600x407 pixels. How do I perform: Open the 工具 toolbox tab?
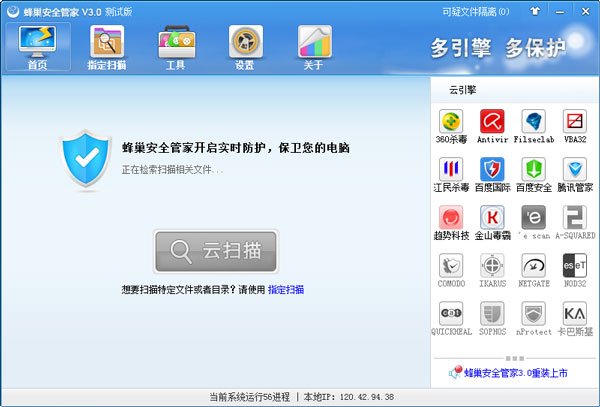point(176,47)
